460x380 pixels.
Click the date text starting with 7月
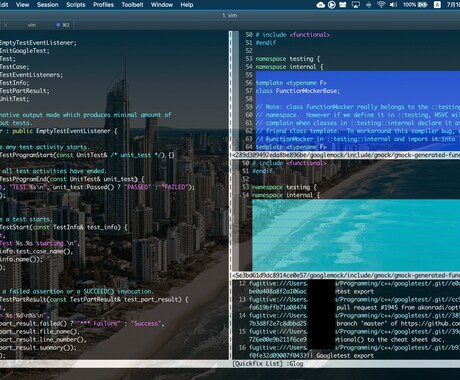pyautogui.click(x=453, y=5)
